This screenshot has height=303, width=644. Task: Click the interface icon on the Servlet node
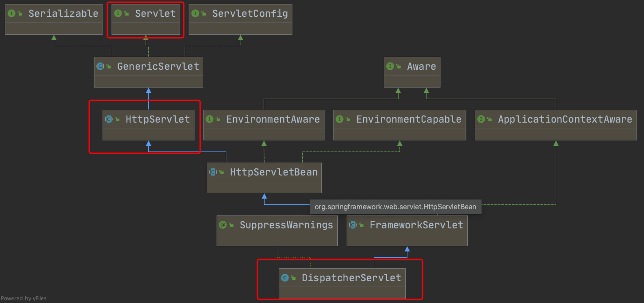pos(118,13)
